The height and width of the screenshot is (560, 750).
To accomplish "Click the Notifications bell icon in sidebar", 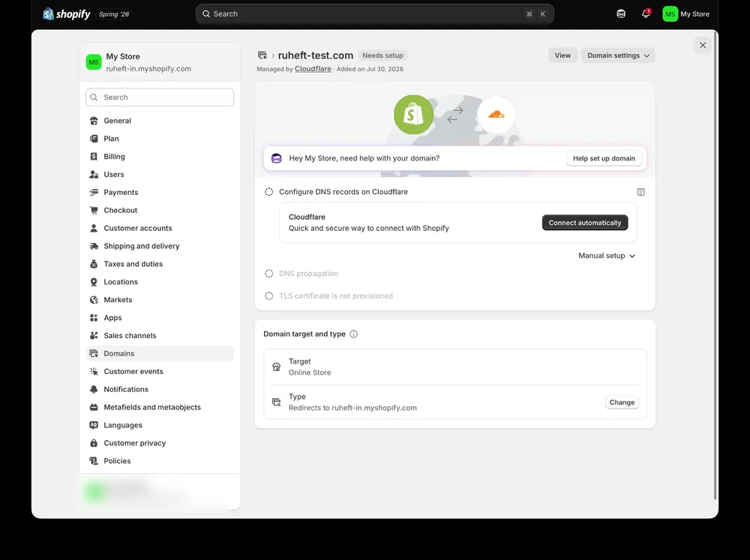I will click(94, 389).
